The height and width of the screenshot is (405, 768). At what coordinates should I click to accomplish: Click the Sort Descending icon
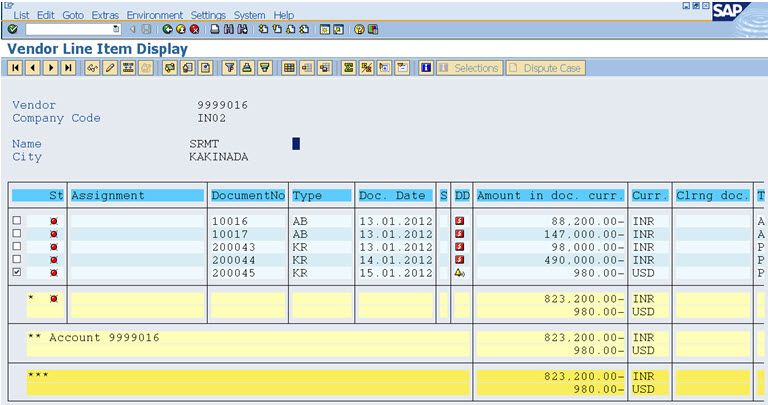click(x=264, y=68)
